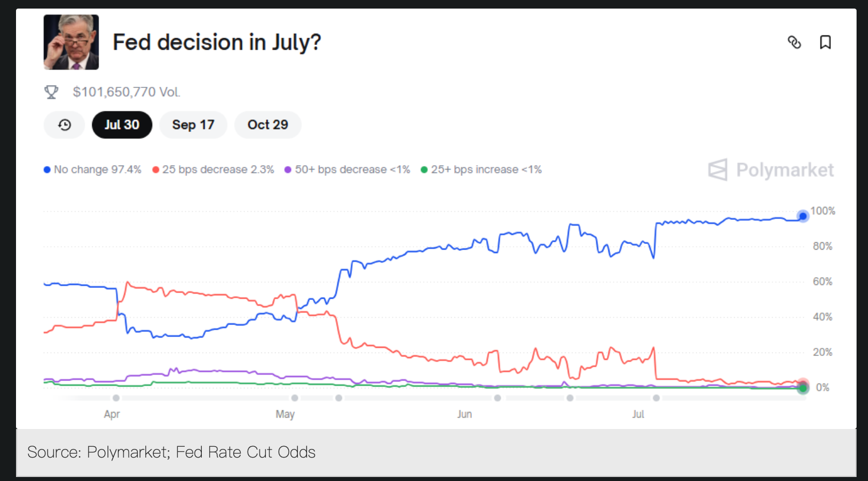Click the green 25+ bps increase dot

pos(424,170)
